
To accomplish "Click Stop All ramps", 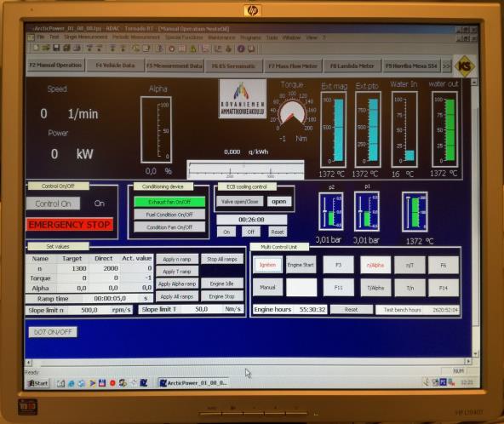I will 222,259.
